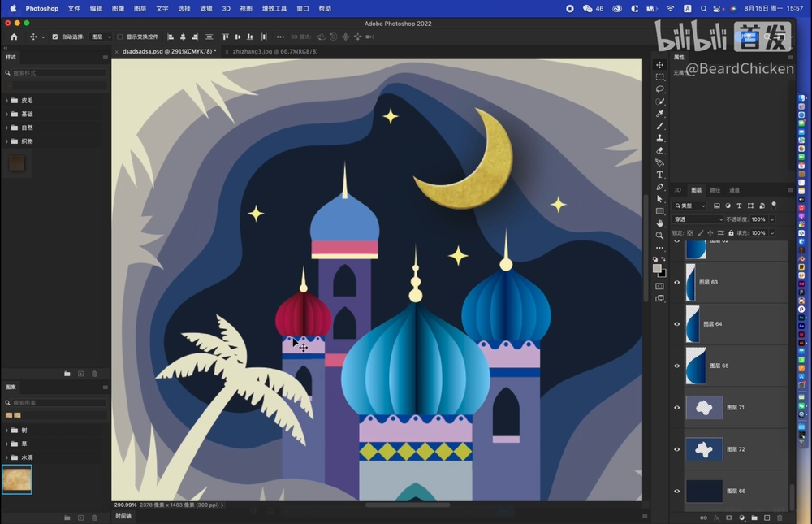
Task: Switch to the 通道 panel tab
Action: (x=734, y=190)
